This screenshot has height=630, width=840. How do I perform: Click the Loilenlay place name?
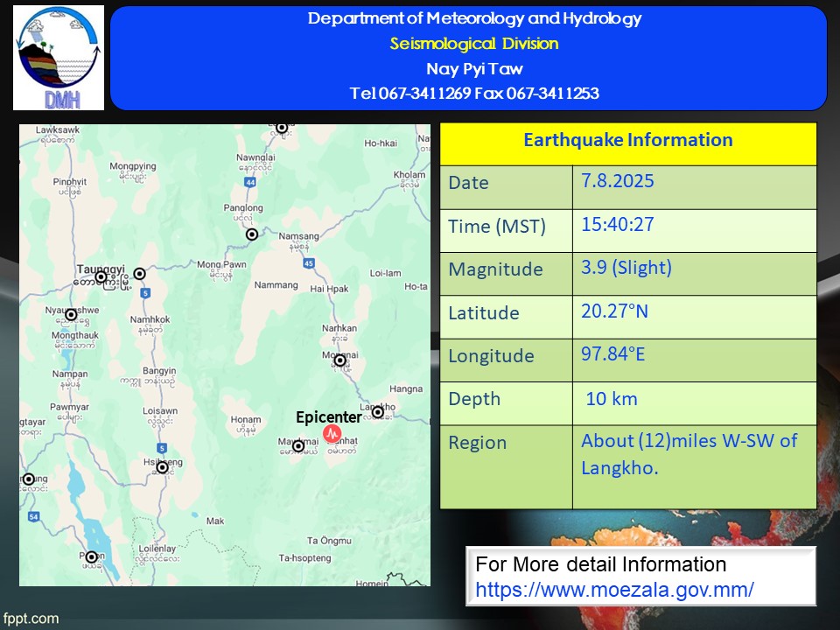pos(157,549)
